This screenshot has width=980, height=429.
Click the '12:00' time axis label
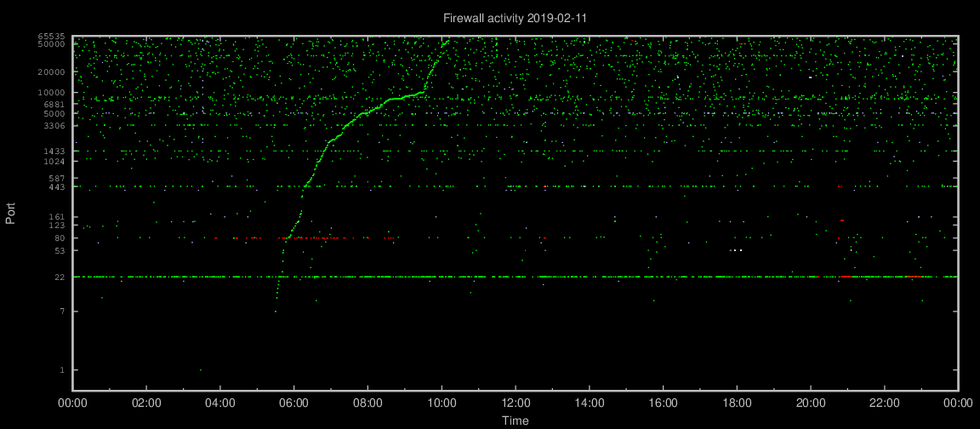(x=515, y=404)
